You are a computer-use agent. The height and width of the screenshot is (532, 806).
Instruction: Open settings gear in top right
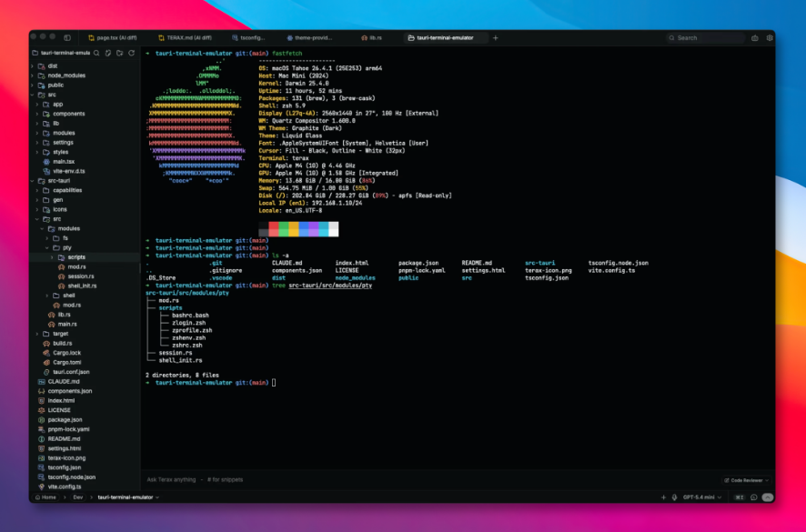770,37
